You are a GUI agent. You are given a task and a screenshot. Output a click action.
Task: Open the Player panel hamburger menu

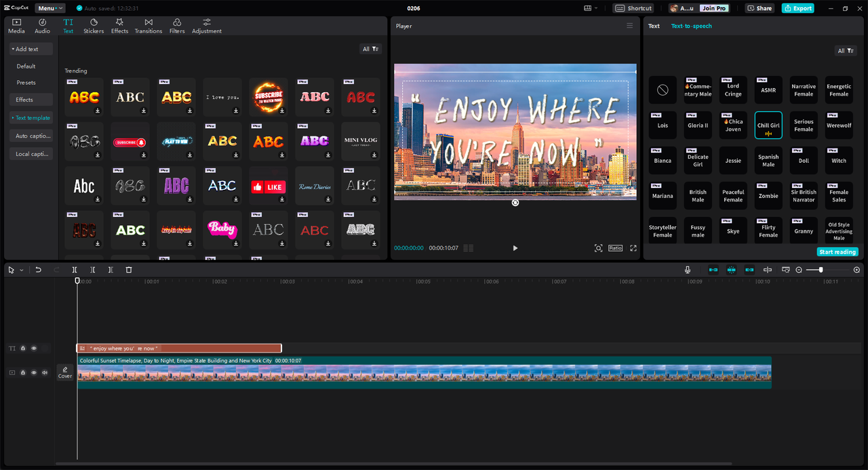coord(629,26)
